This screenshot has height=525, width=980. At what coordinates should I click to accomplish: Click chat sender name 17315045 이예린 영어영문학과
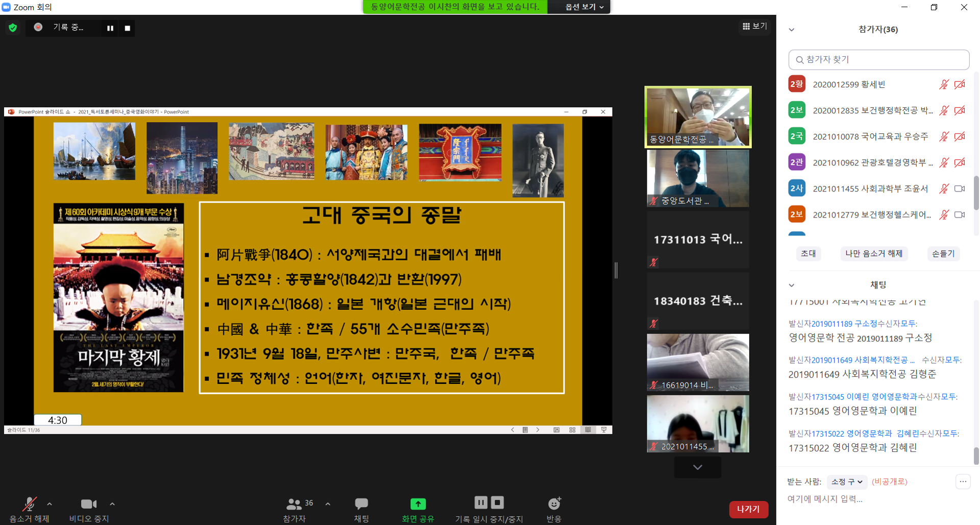click(x=864, y=397)
